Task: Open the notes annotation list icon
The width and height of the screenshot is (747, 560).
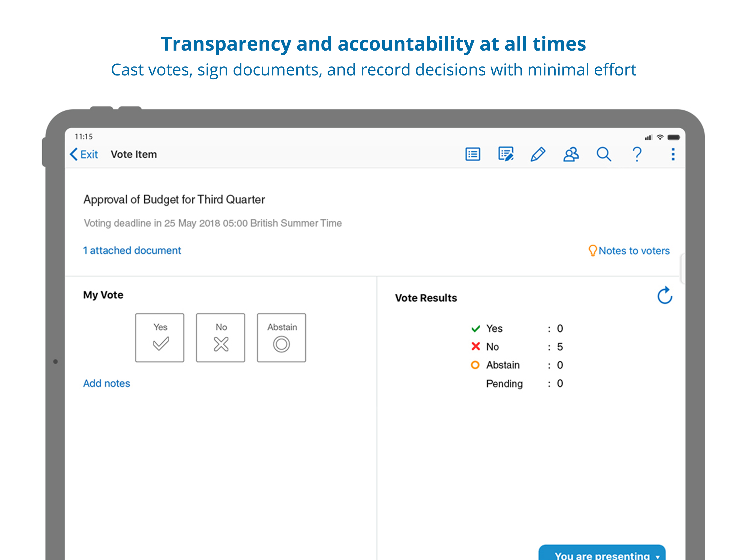Action: click(506, 154)
